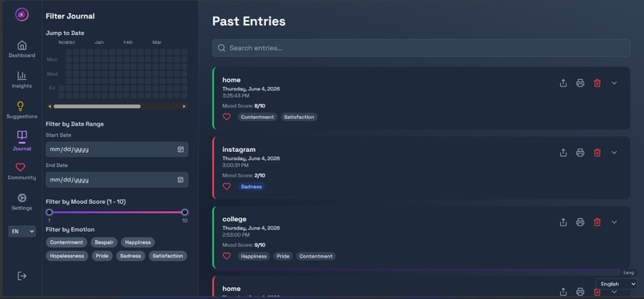Favorite the first home entry with the heart
644x299 pixels.
(227, 117)
